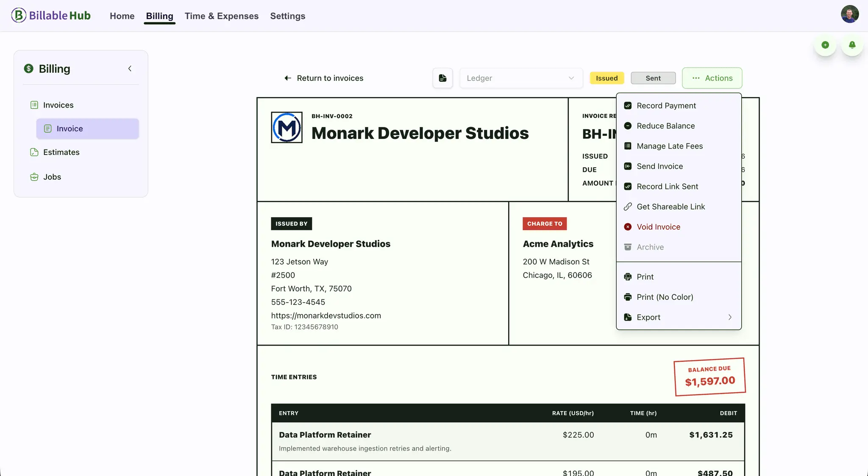
Task: Select Record Link Sent menu entry
Action: tap(679, 187)
